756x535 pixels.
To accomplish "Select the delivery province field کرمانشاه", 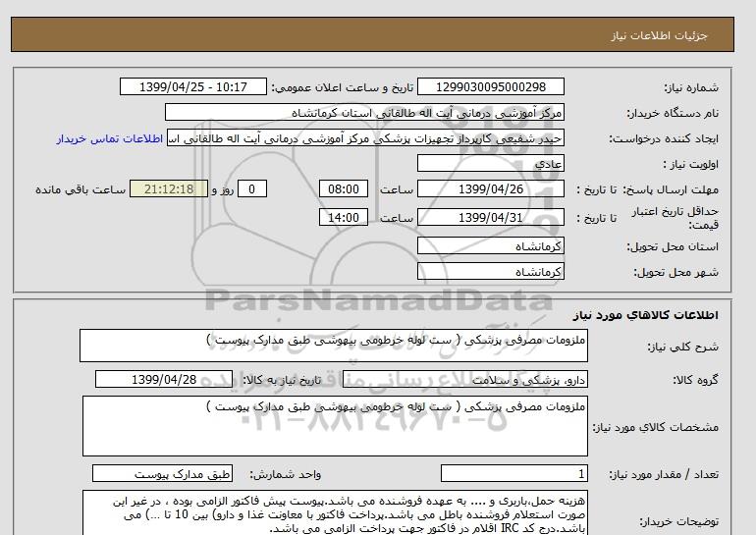I will point(490,245).
